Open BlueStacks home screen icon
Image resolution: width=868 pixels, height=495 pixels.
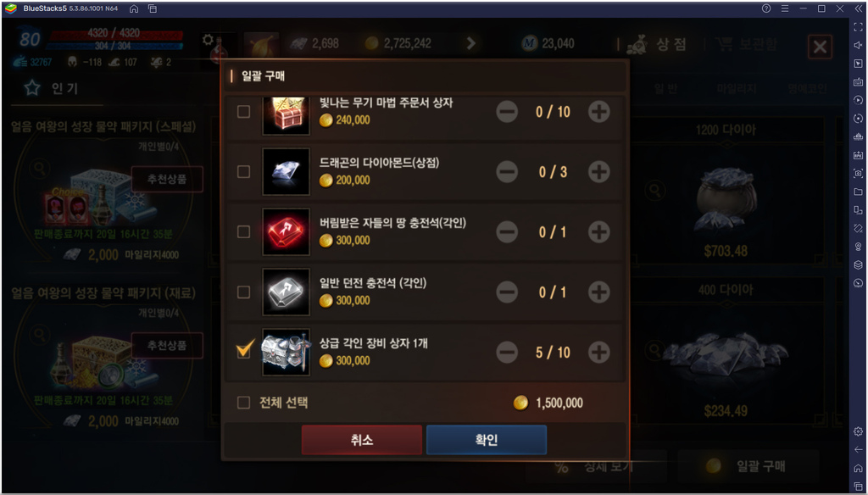coord(134,8)
